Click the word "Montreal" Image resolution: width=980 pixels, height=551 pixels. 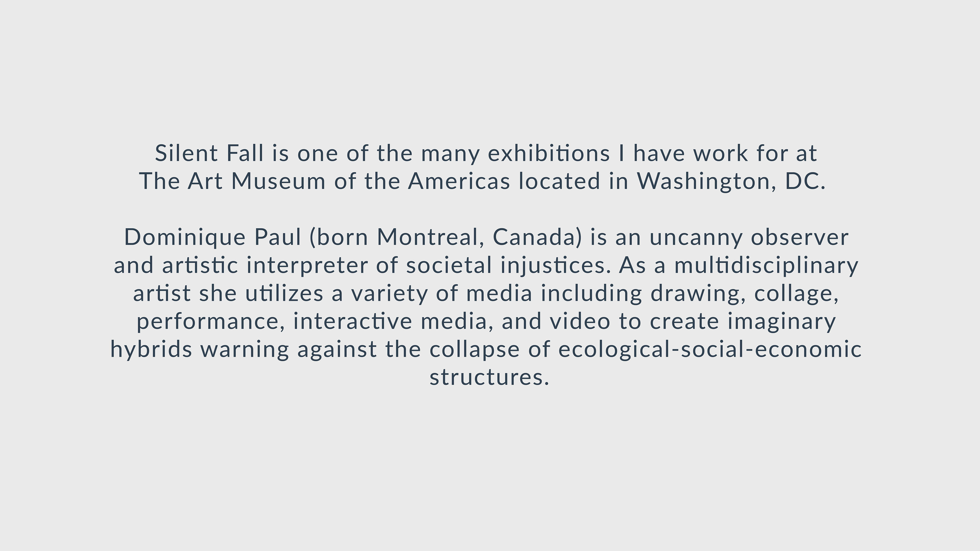(427, 237)
